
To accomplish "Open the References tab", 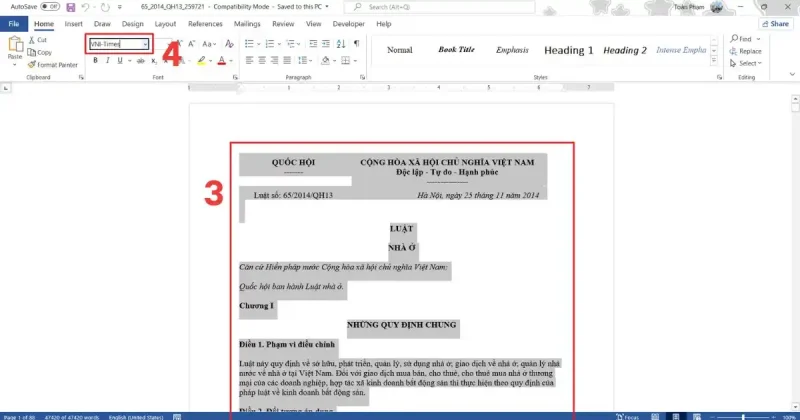I will 205,24.
